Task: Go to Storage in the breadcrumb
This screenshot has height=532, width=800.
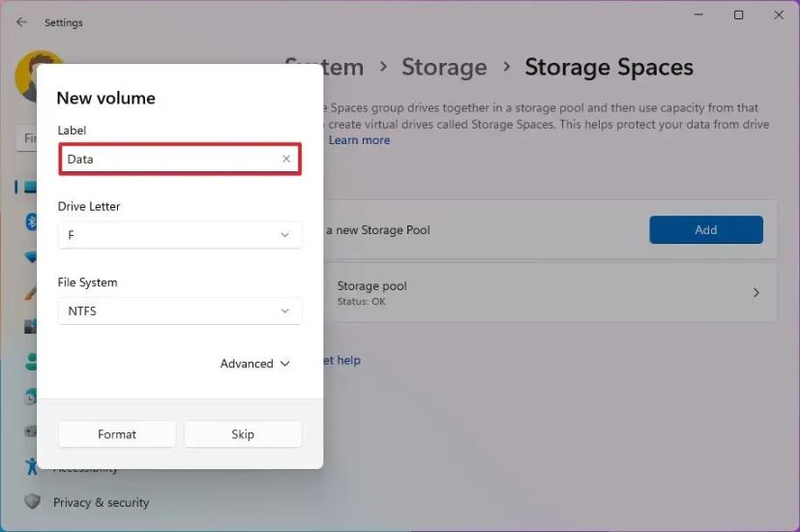Action: pos(444,68)
